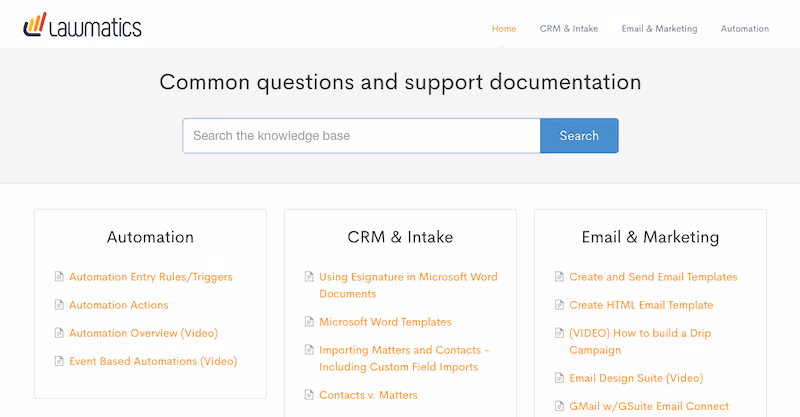Click document icon beside GMail w/GSuite Email Connect
Screen dimensions: 800x417
(x=559, y=406)
